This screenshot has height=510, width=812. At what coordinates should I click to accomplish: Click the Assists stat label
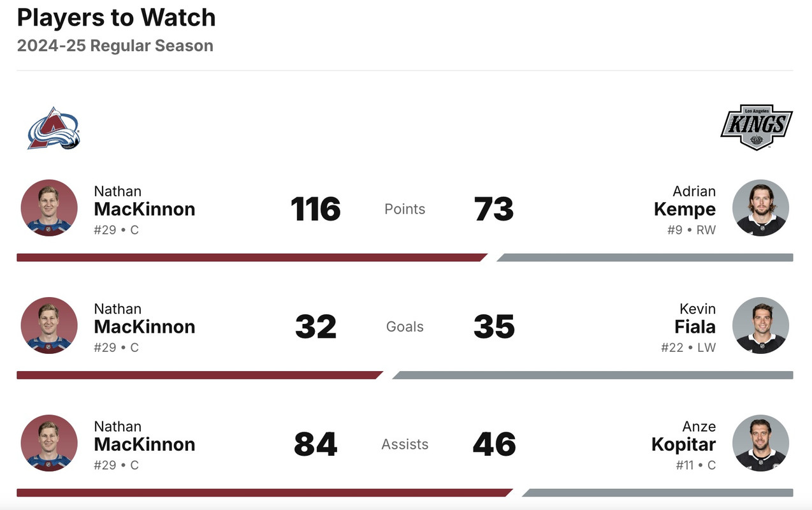(405, 444)
